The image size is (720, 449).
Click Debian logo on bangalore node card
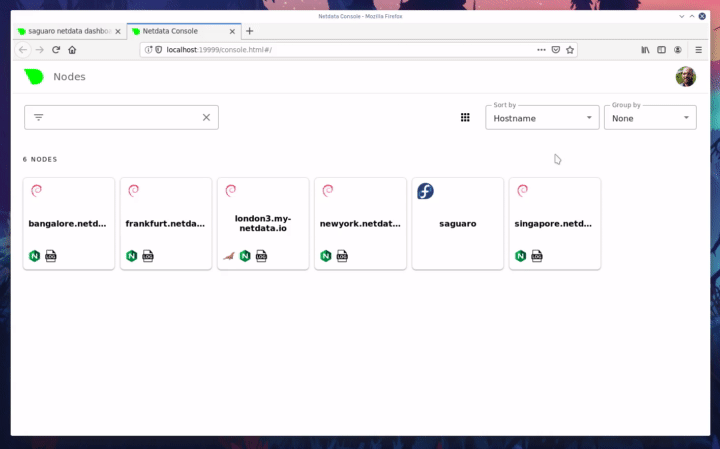click(36, 190)
